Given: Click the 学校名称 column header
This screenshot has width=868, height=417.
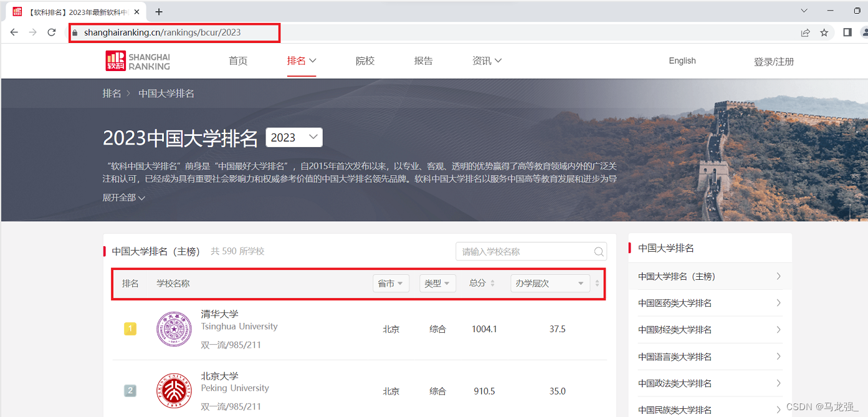Looking at the screenshot, I should click(x=173, y=283).
